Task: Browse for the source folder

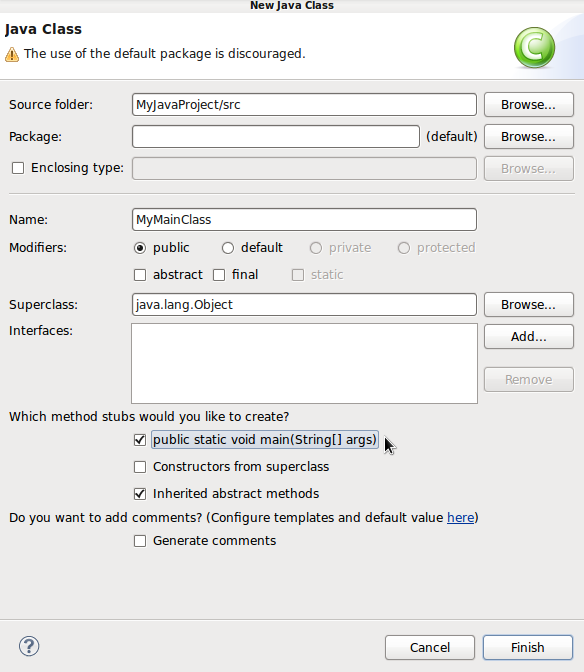Action: tap(529, 105)
